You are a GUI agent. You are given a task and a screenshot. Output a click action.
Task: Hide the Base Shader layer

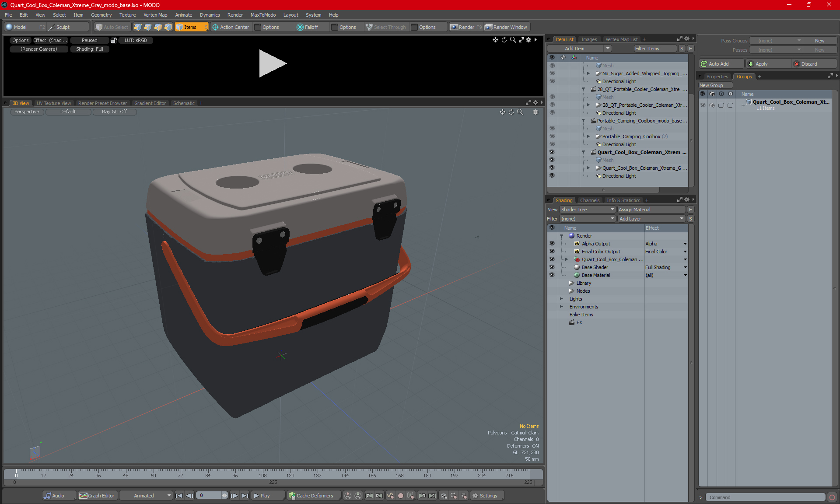[x=552, y=267]
